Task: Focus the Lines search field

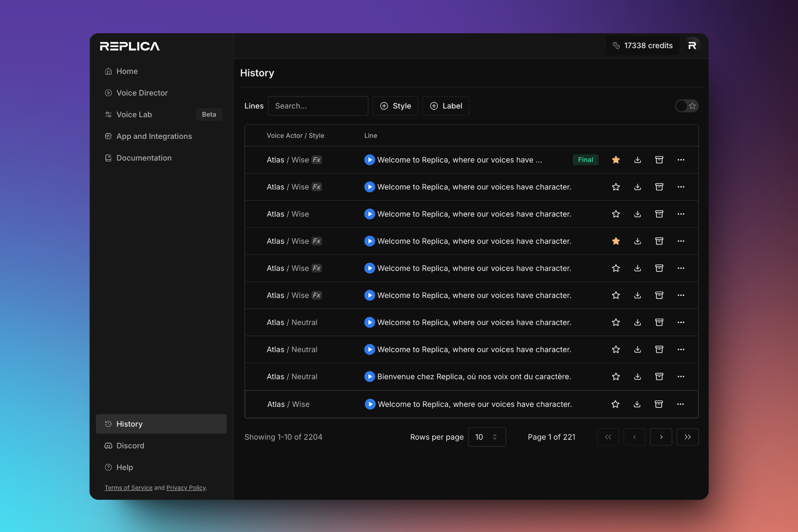Action: click(318, 106)
